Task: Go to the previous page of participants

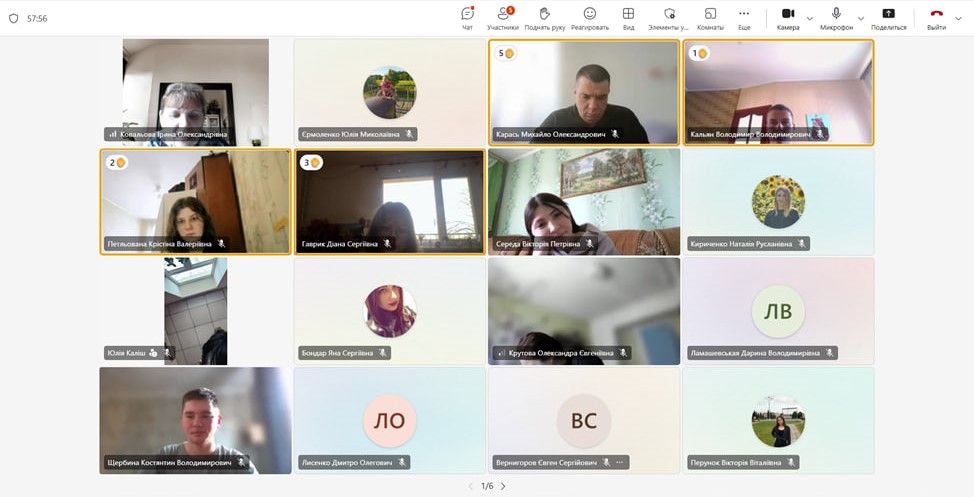Action: (471, 486)
